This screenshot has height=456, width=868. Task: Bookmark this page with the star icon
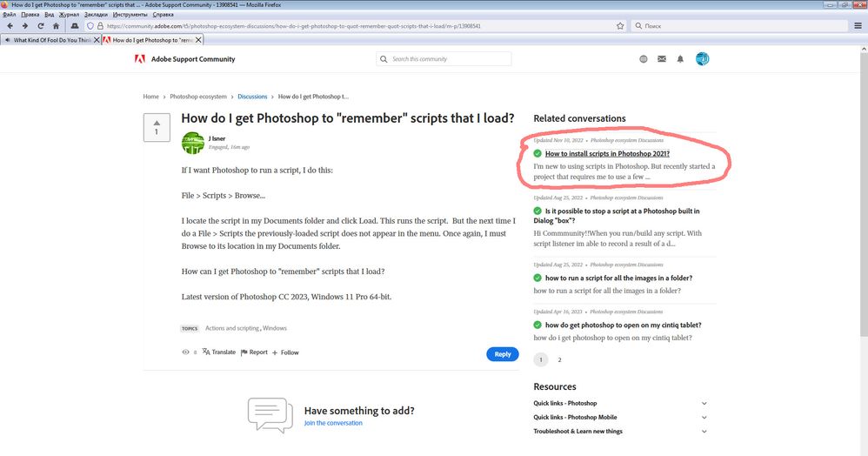[x=620, y=26]
